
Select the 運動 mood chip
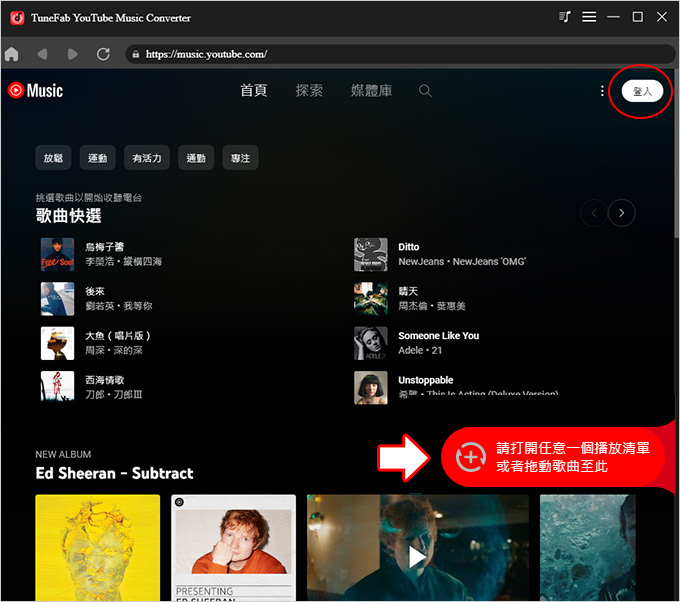pos(98,158)
